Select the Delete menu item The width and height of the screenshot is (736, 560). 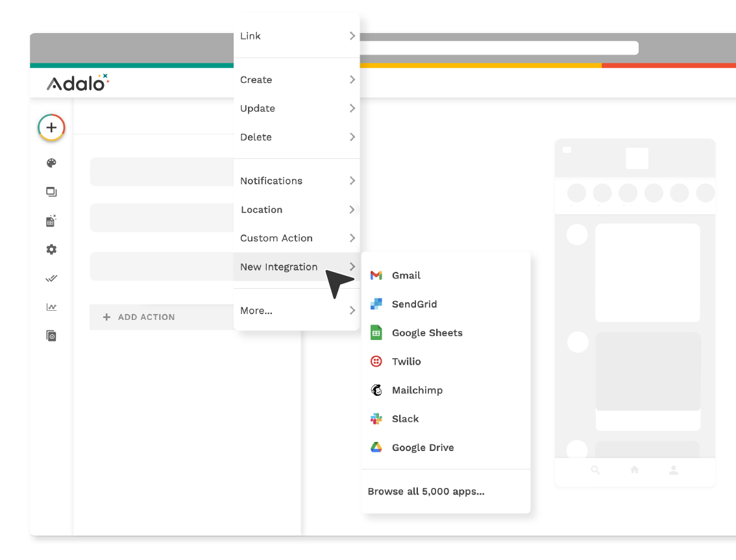pyautogui.click(x=297, y=137)
